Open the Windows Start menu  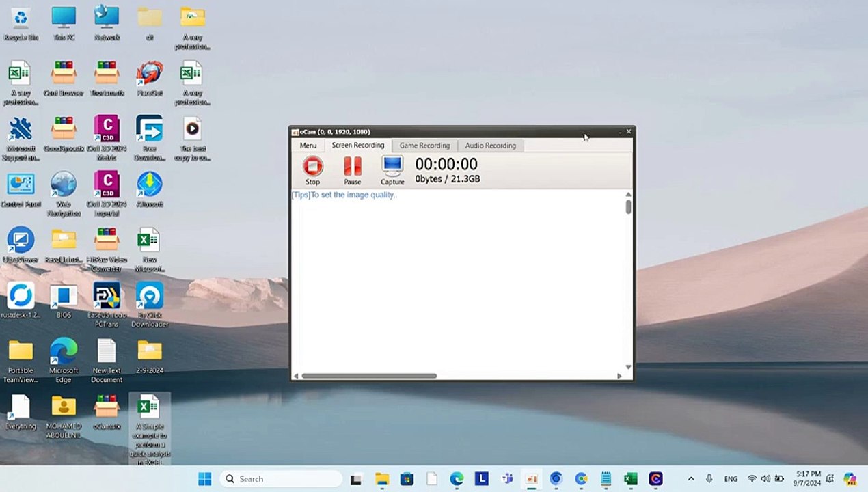click(x=204, y=479)
